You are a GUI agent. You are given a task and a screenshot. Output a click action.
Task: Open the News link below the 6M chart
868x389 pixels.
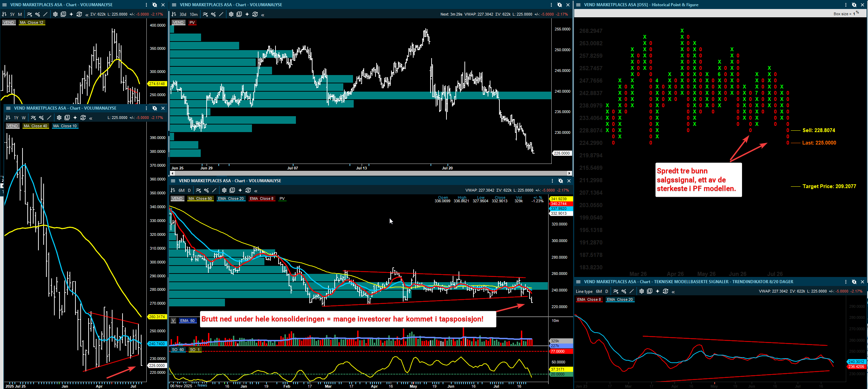[202, 385]
